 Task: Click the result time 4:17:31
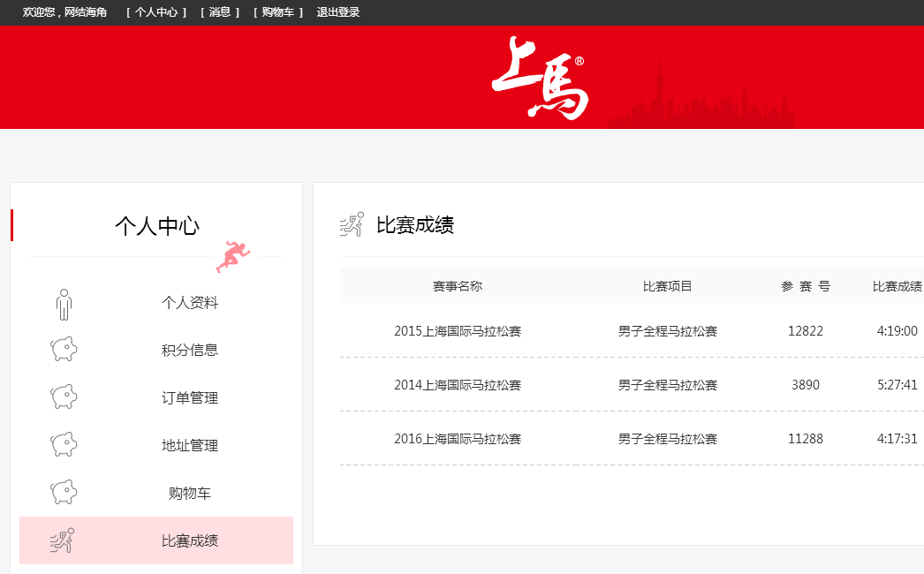897,439
